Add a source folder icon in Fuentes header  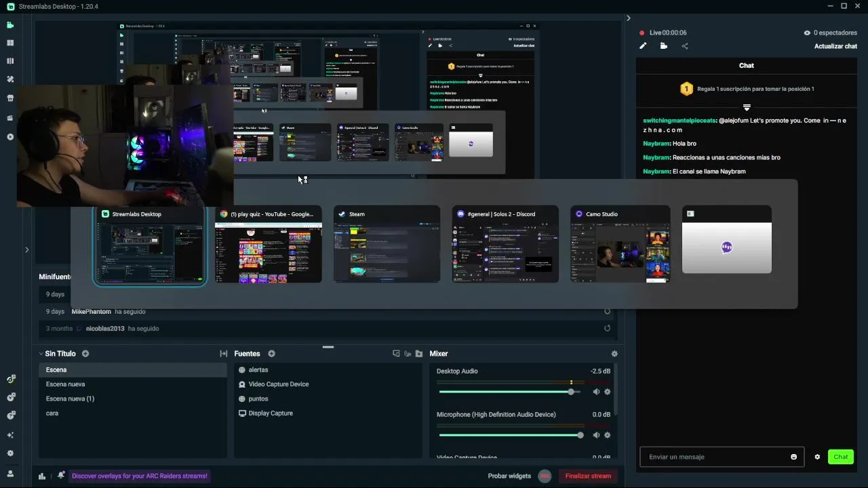click(x=419, y=354)
